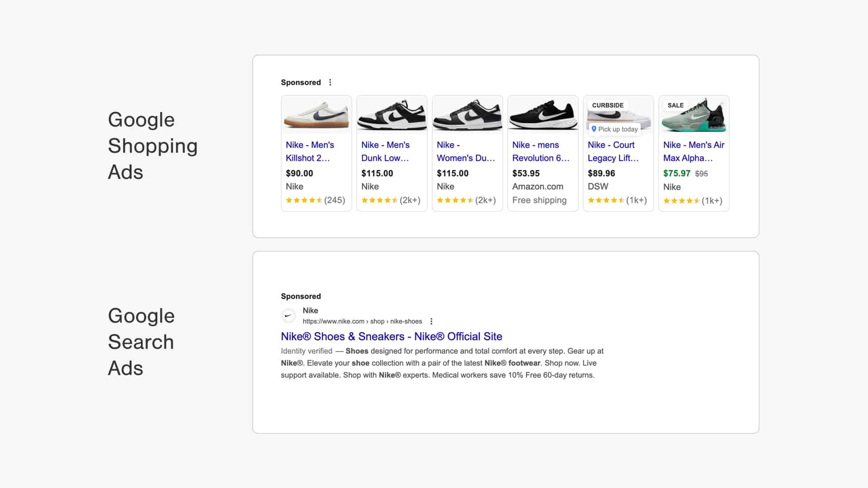Click the $90.00 price on Killshot 2

[299, 174]
